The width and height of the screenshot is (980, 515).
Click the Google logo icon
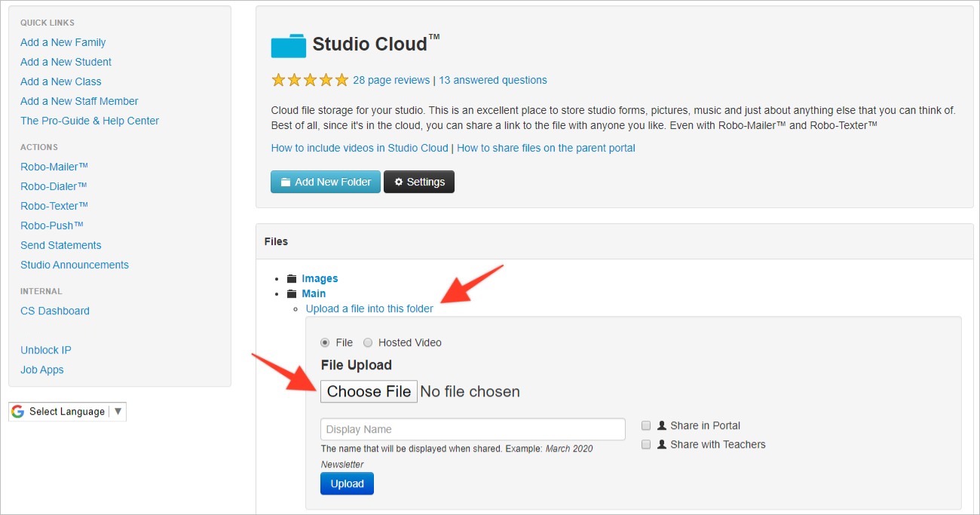[x=18, y=412]
